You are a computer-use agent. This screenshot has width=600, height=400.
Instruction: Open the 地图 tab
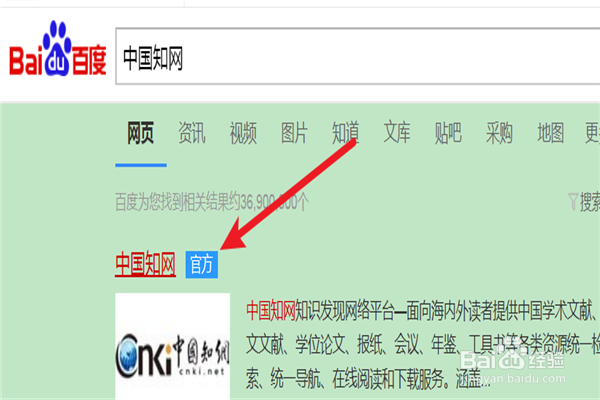551,133
